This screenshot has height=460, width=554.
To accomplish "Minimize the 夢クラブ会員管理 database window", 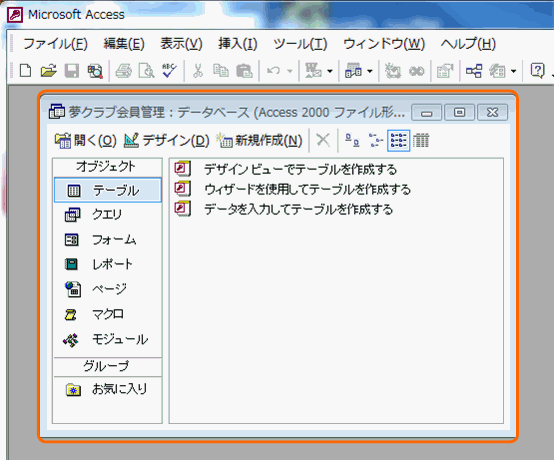I will click(426, 113).
